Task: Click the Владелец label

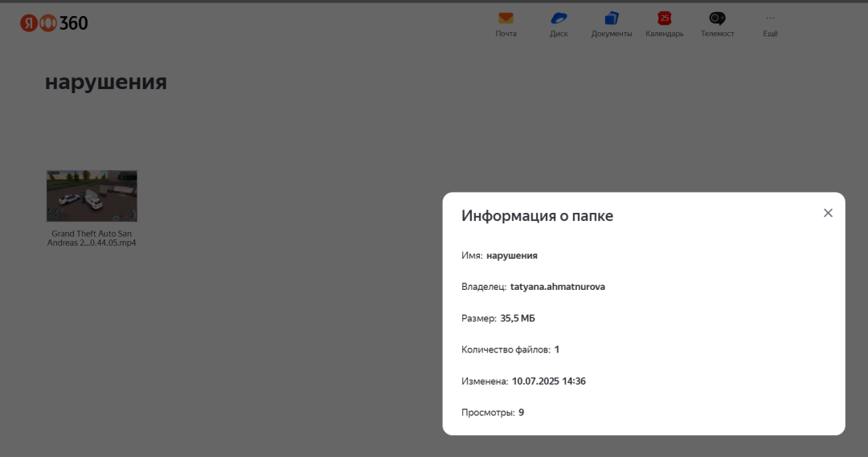Action: [484, 287]
